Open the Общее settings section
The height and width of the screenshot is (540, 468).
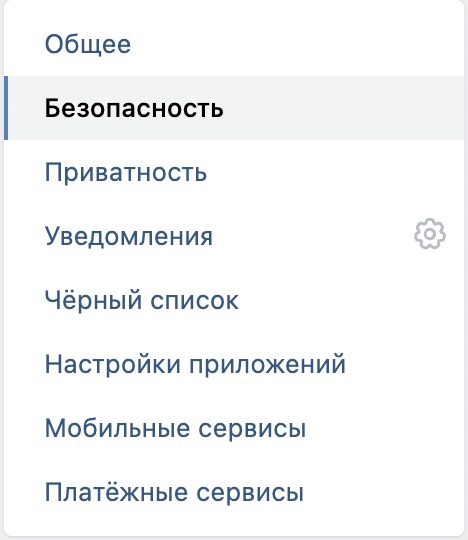tap(234, 44)
